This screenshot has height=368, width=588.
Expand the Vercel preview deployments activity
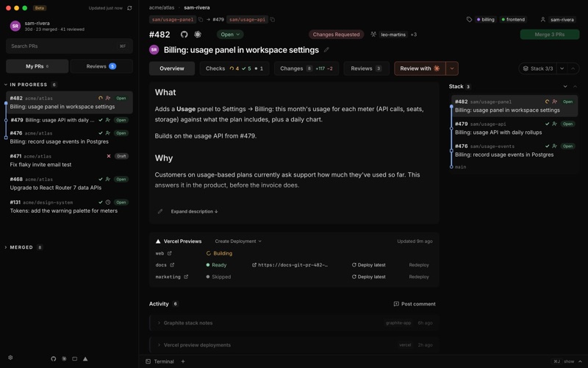(x=159, y=345)
